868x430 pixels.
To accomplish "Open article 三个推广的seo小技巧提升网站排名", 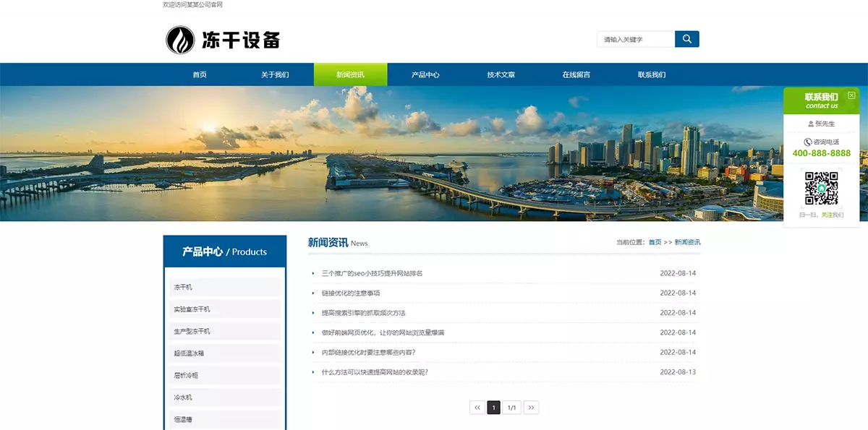I will pyautogui.click(x=372, y=273).
